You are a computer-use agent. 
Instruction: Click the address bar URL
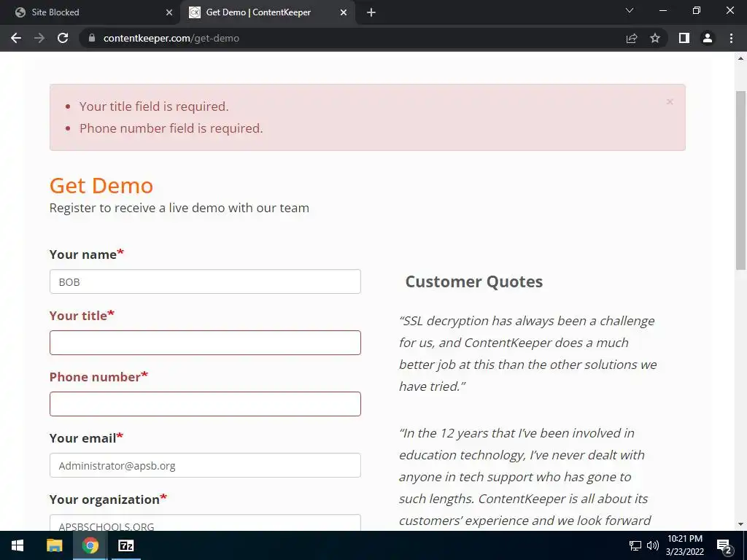171,38
